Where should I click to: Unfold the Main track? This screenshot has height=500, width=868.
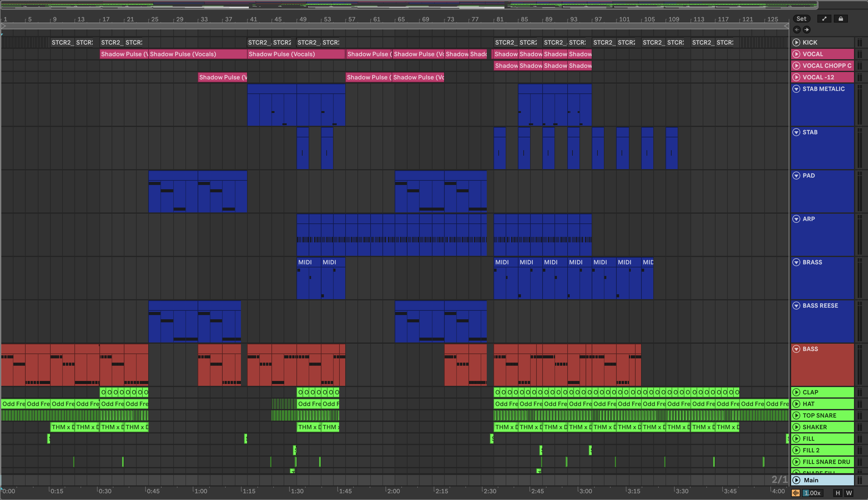[796, 480]
